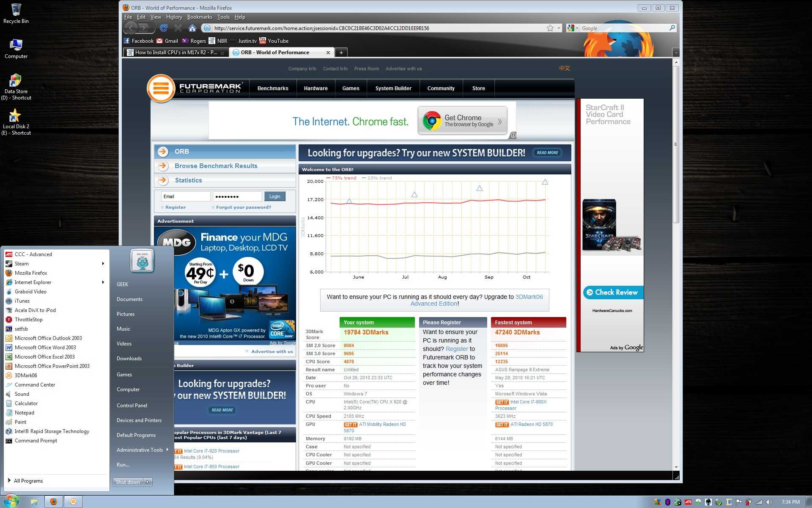Screen dimensions: 812x508
Task: Click Forgot your password link
Action: coord(243,207)
